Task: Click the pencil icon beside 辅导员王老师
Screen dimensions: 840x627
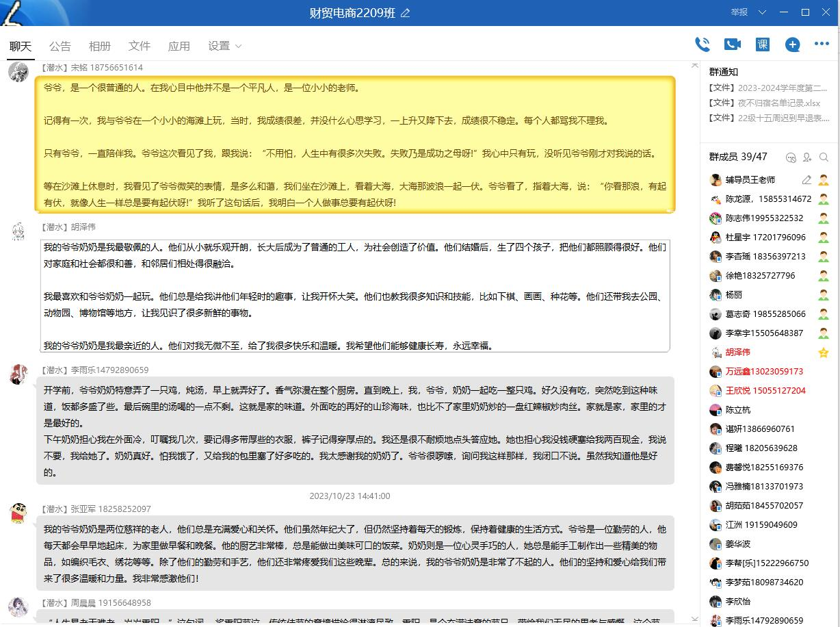Action: 806,180
